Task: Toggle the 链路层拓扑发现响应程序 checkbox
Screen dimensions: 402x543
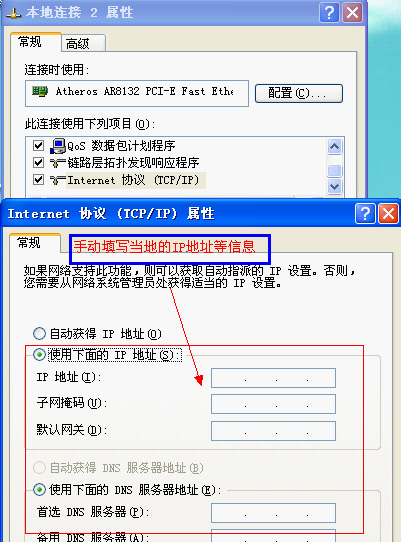Action: pyautogui.click(x=38, y=162)
